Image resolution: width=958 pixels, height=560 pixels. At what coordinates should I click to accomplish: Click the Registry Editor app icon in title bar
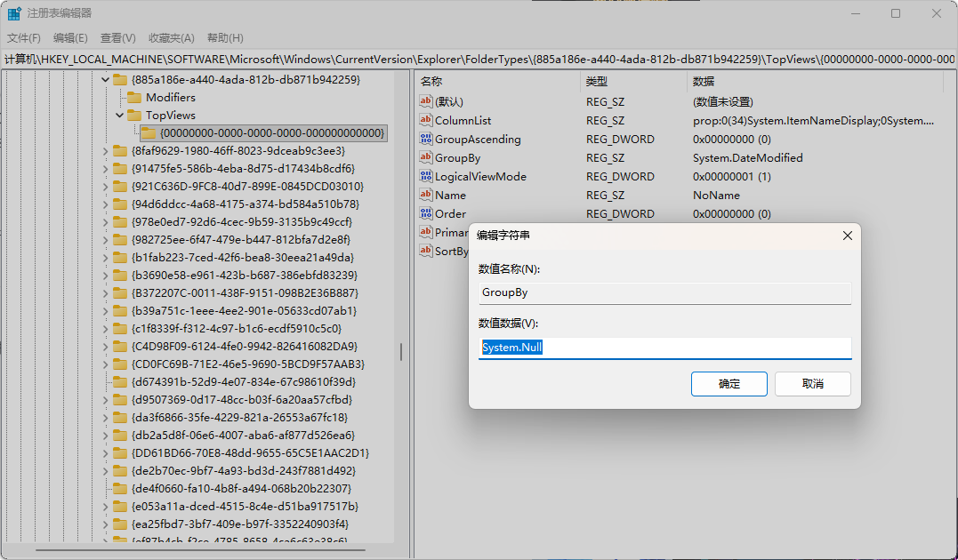[x=14, y=13]
